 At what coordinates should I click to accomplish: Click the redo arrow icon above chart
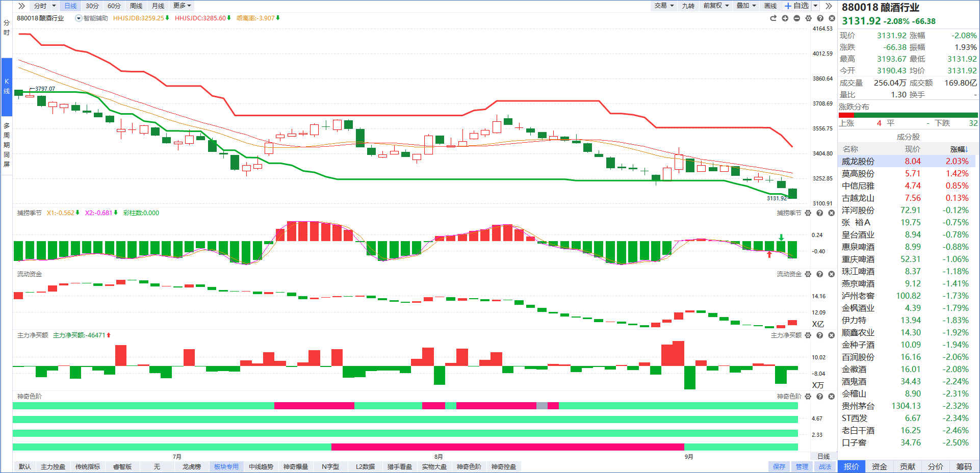coord(773,18)
